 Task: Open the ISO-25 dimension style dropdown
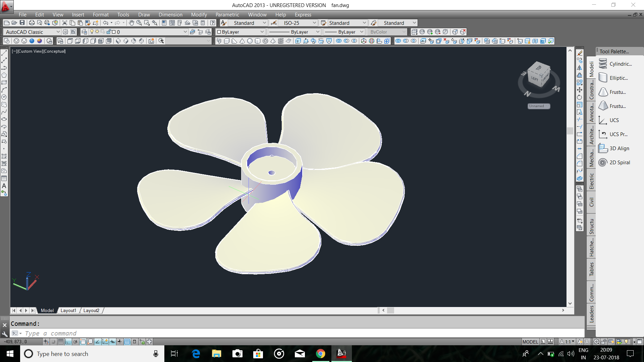(x=314, y=23)
